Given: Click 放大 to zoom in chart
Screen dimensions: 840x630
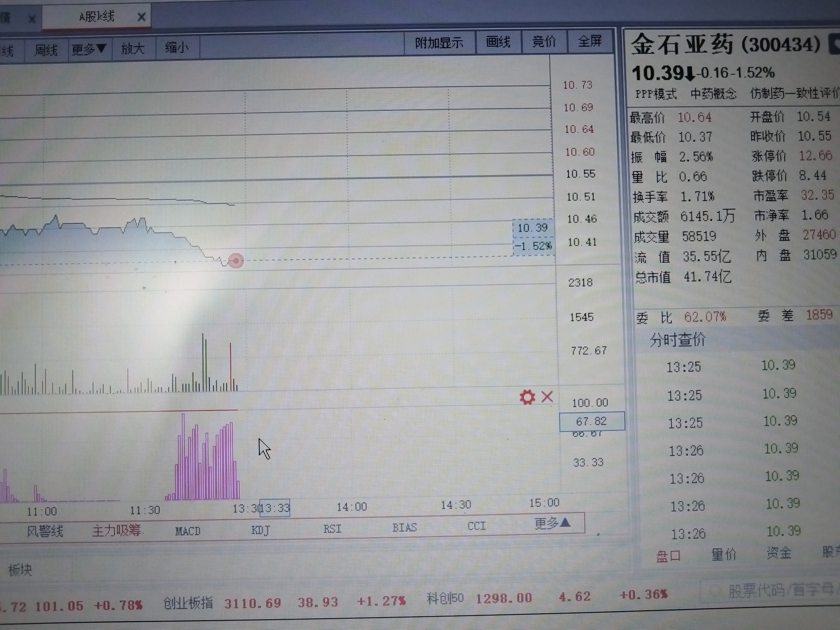Looking at the screenshot, I should (133, 49).
